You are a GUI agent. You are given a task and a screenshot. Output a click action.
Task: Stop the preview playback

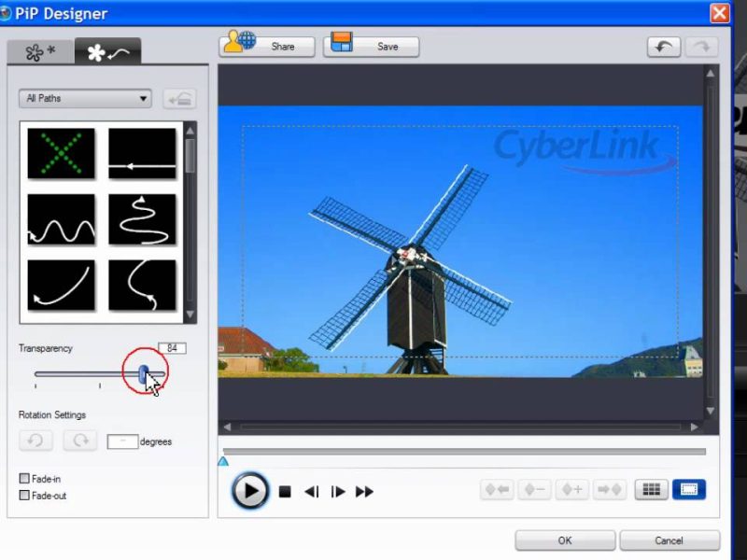coord(285,492)
